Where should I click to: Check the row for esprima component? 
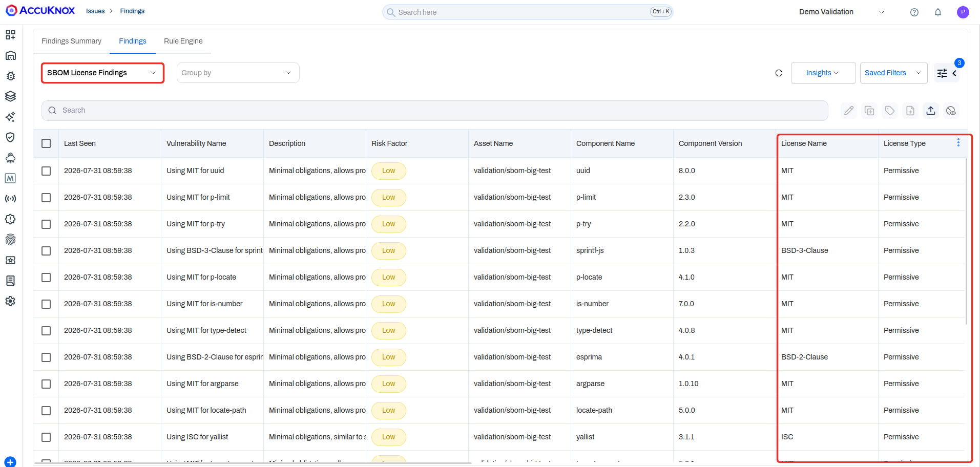click(46, 357)
